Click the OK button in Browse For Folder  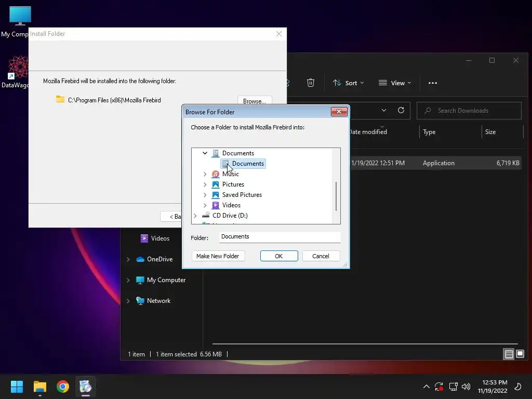(x=279, y=256)
